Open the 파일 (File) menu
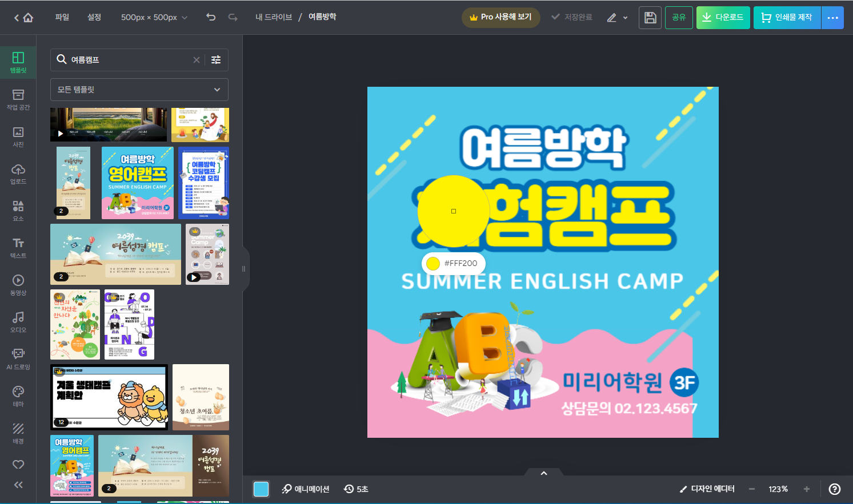Screen dimensions: 853x504 [61, 17]
